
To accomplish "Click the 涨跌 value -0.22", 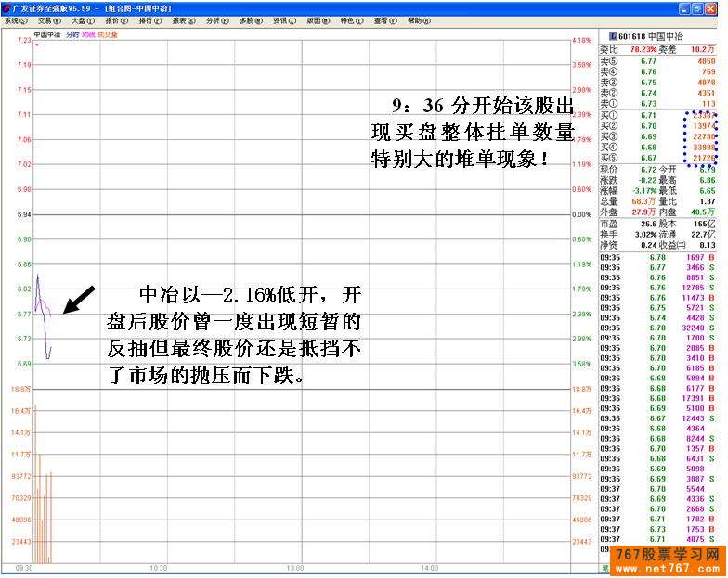I will [647, 180].
